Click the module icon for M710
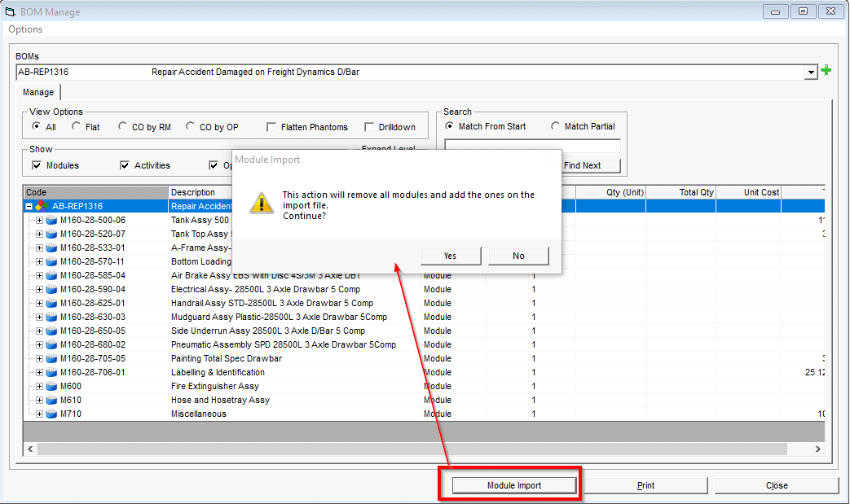 pos(52,414)
